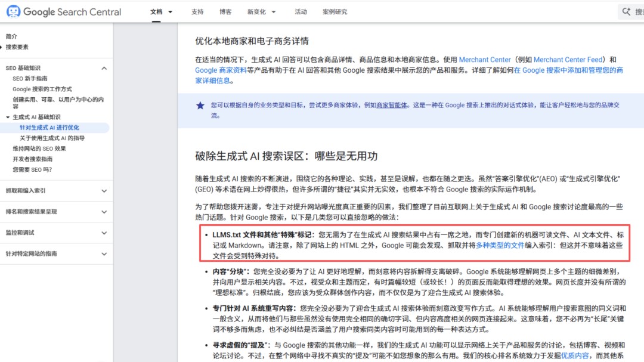Click the bold text LLMS.txt 文件和其他“特殊”标记

click(x=262, y=235)
